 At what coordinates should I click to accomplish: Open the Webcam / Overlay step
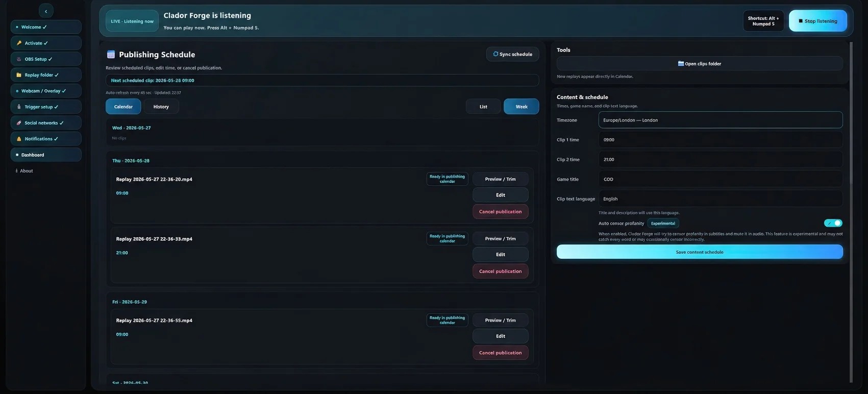click(x=46, y=91)
